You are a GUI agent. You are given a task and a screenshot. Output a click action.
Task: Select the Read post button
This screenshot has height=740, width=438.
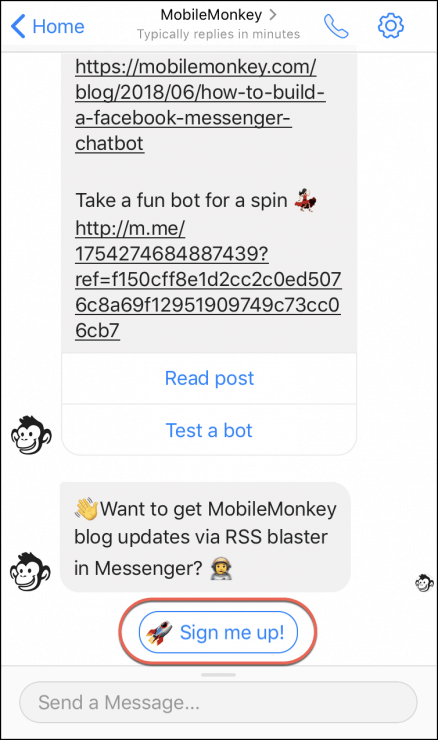point(209,378)
